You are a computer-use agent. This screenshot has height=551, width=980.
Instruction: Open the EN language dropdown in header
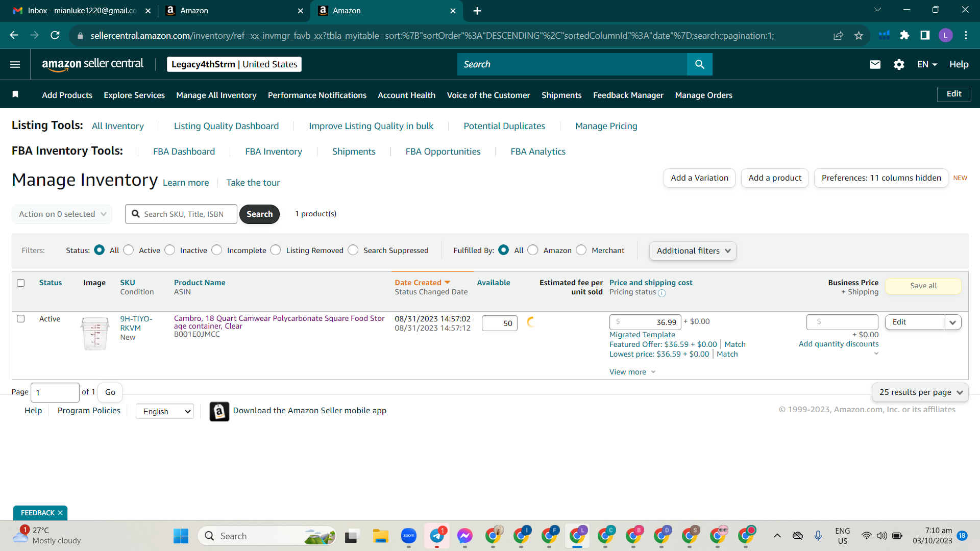click(927, 64)
